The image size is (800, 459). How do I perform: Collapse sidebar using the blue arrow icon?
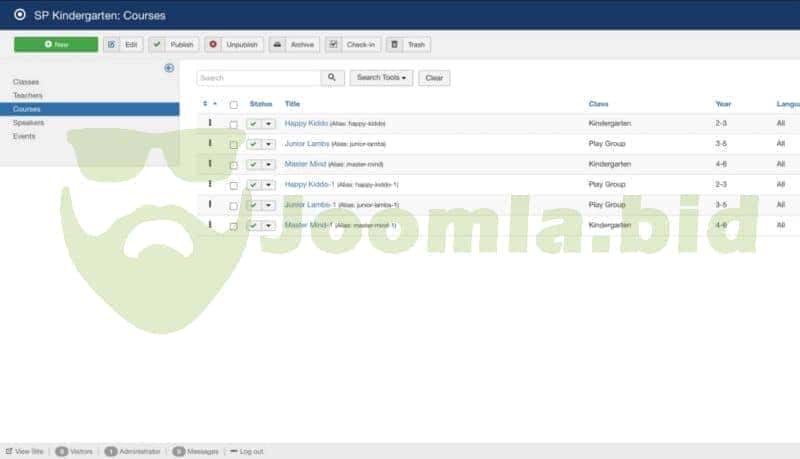tap(169, 68)
